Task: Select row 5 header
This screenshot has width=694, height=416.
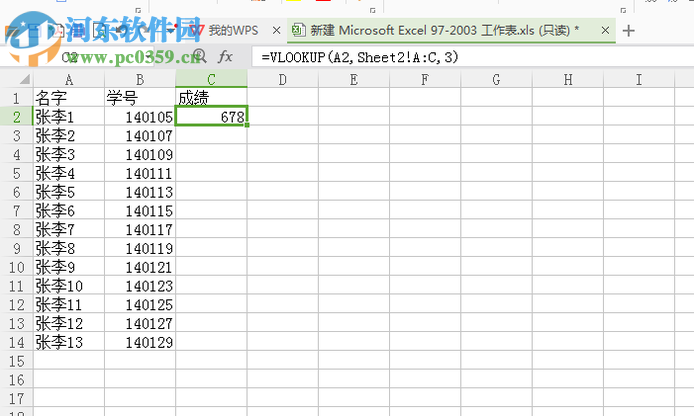Action: pyautogui.click(x=16, y=173)
